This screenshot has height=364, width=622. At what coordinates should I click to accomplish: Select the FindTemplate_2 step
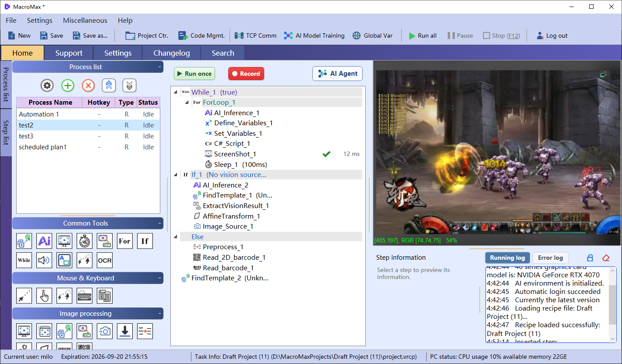[225, 278]
